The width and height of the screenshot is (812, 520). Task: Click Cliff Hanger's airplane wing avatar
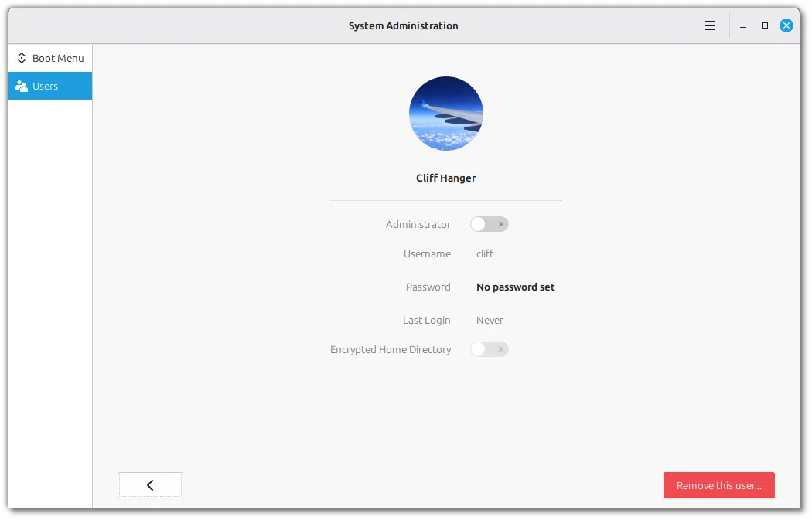tap(446, 114)
